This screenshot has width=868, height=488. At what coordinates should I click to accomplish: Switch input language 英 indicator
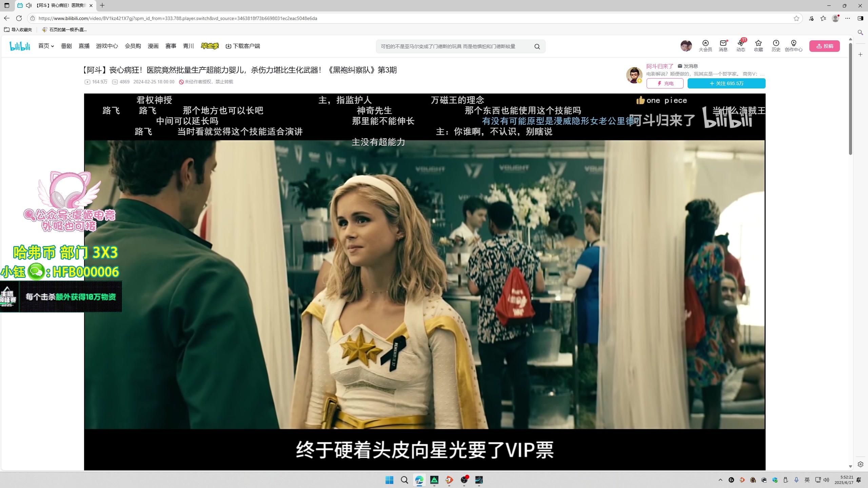point(807,480)
